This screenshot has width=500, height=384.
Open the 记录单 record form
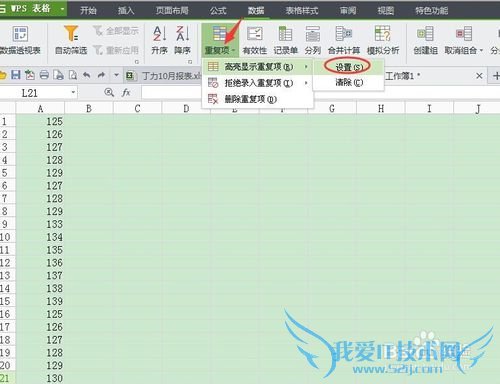[285, 40]
